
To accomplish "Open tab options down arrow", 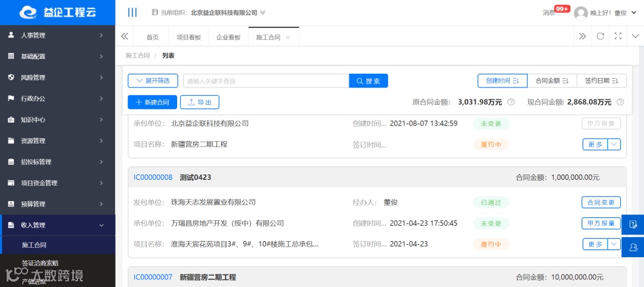I will (636, 36).
